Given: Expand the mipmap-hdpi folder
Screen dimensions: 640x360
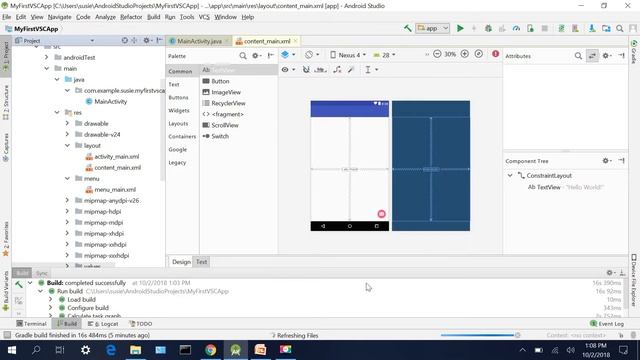Looking at the screenshot, I should click(67, 211).
